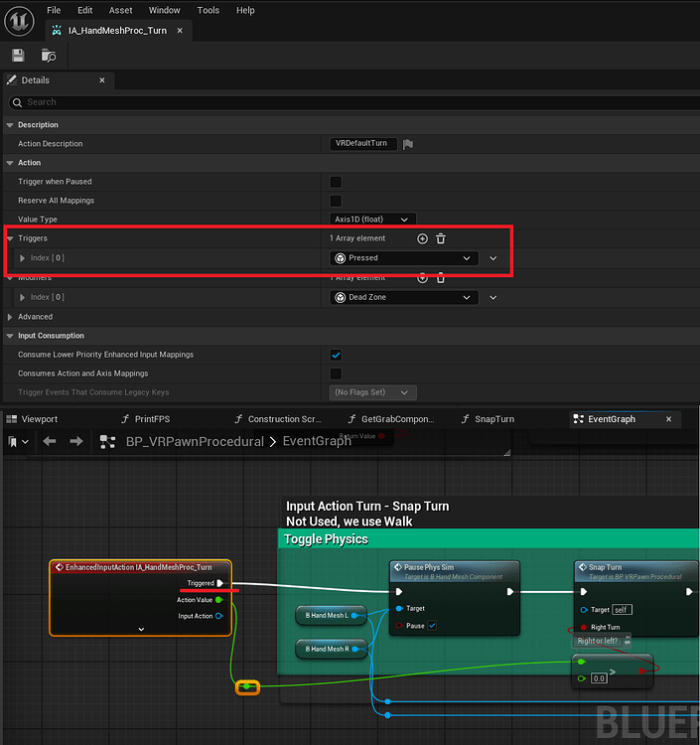
Task: Click the Unreal Engine logo icon
Action: (x=20, y=21)
